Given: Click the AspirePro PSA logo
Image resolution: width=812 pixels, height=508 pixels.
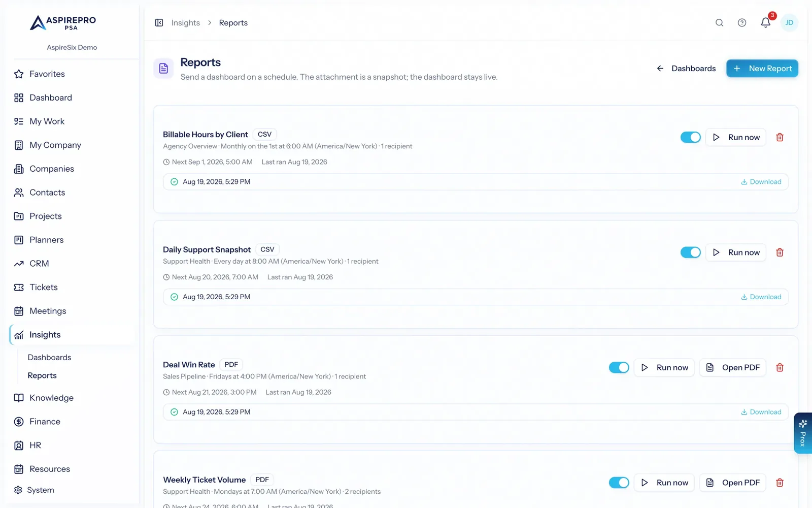Looking at the screenshot, I should coord(63,23).
